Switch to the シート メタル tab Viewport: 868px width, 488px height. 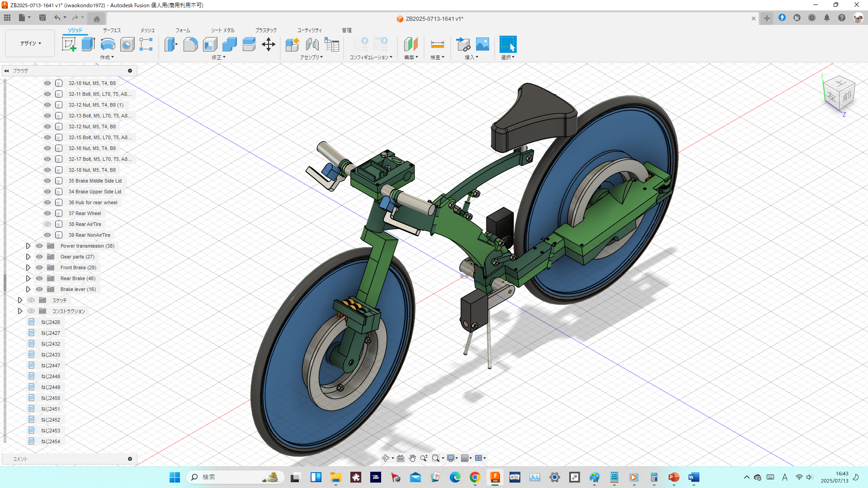point(222,30)
